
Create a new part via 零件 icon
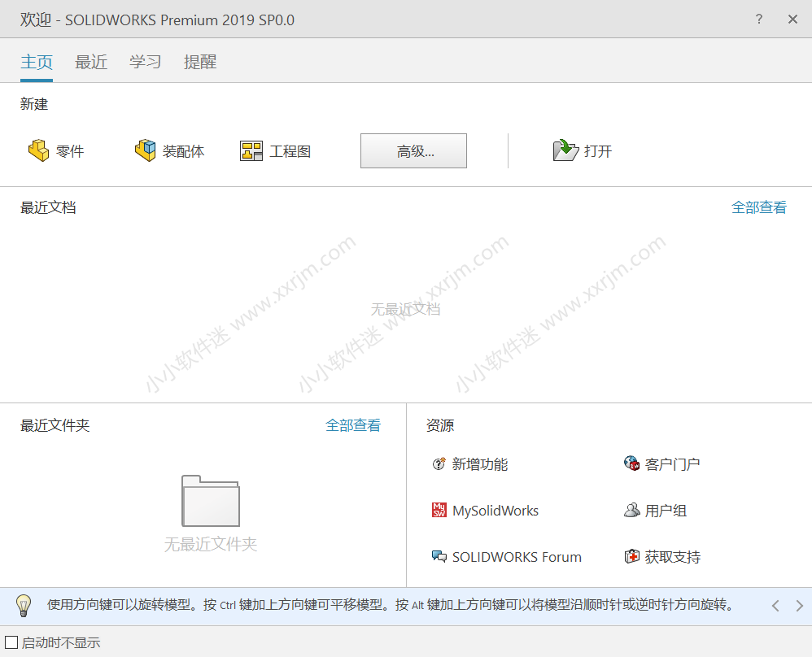(x=38, y=150)
